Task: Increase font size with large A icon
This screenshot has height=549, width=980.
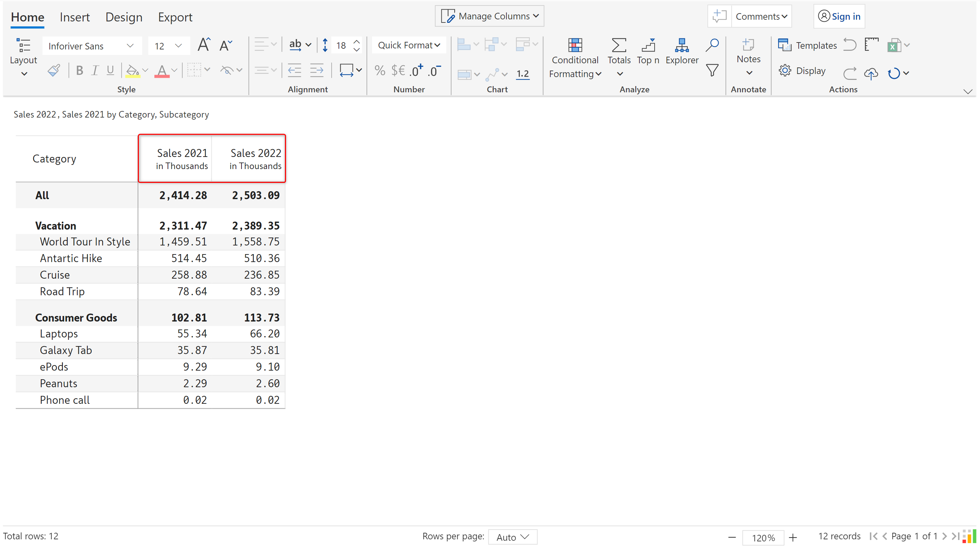Action: [204, 45]
